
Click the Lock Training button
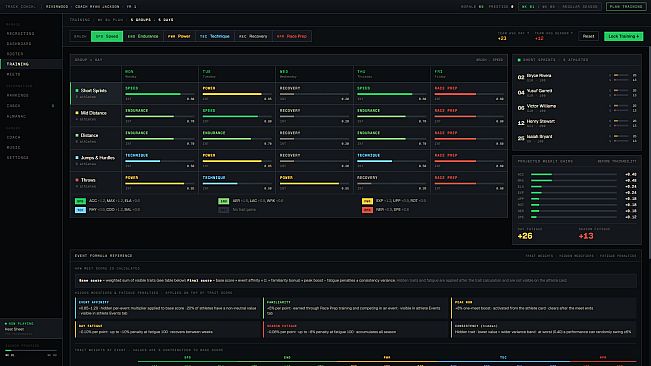[624, 37]
